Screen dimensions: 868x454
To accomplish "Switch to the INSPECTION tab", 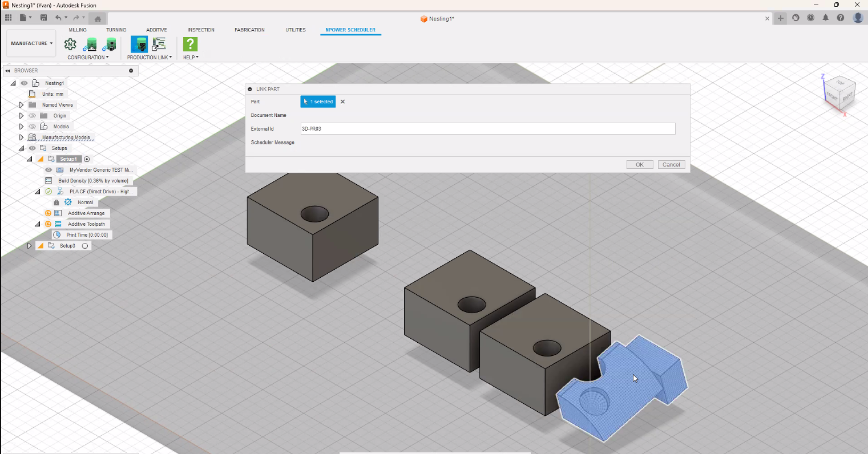I will point(201,30).
